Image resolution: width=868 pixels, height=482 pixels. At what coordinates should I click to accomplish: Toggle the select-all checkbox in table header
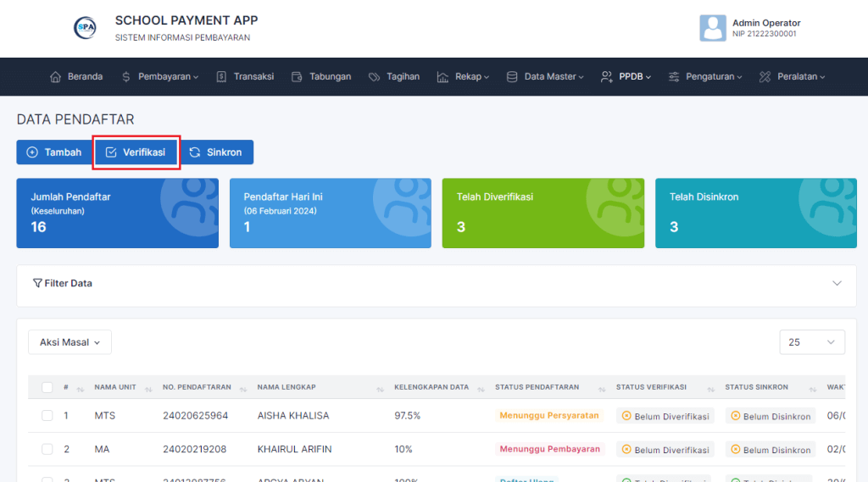click(x=47, y=387)
